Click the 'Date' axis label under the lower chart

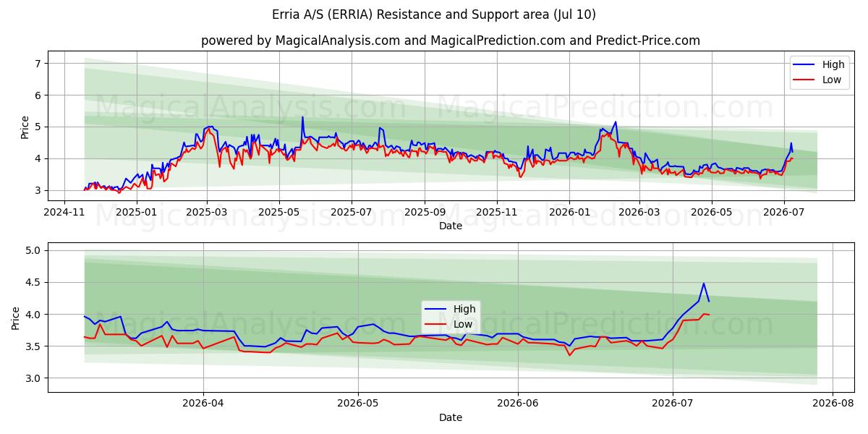click(x=451, y=417)
